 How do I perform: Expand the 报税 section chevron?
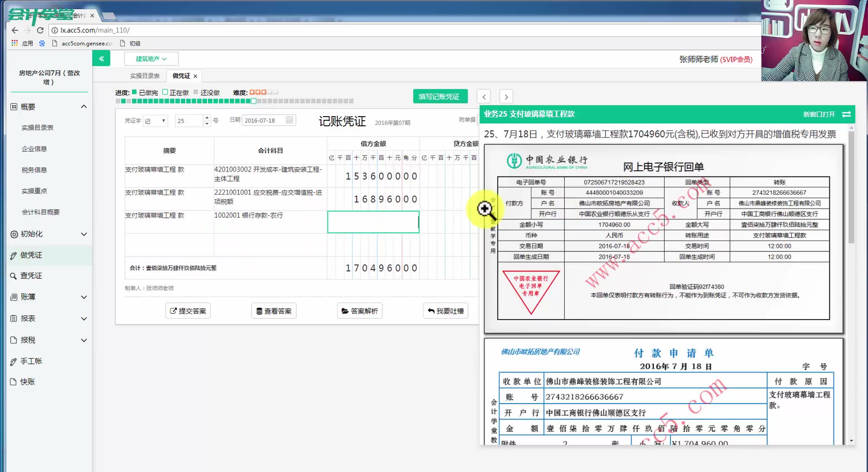84,340
